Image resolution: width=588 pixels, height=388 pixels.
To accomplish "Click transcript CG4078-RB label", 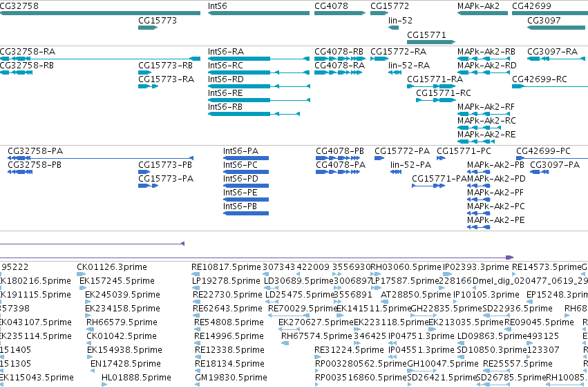I will coord(339,51).
